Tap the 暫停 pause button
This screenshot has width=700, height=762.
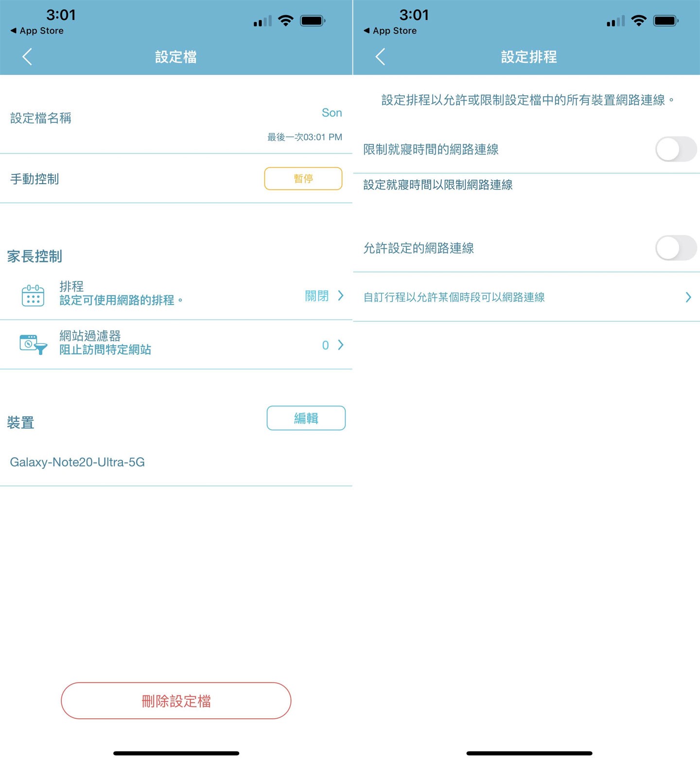[303, 178]
